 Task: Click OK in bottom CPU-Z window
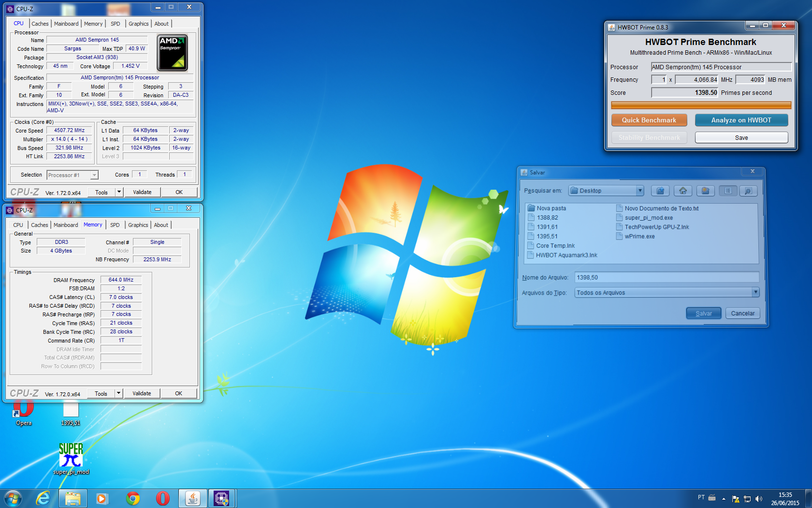click(x=179, y=393)
